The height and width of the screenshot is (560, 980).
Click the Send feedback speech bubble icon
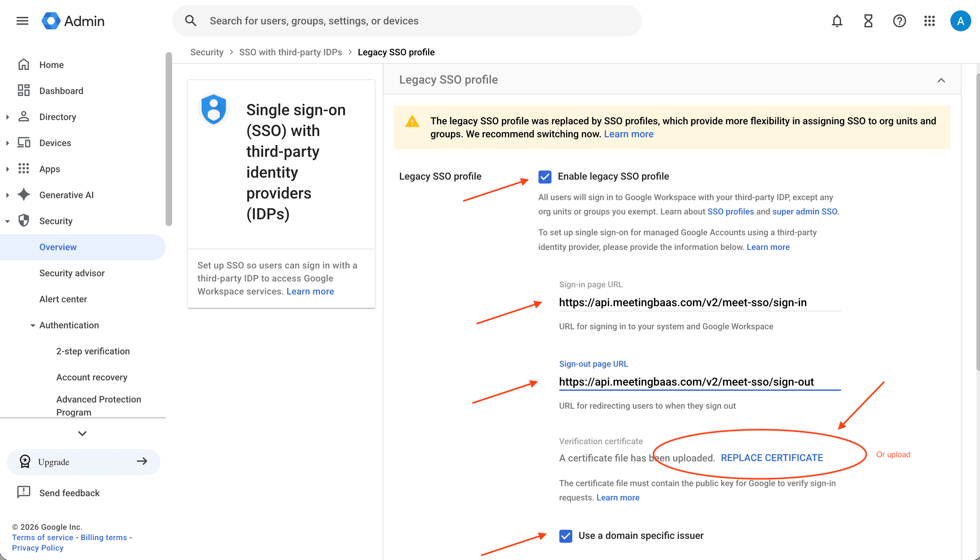click(x=24, y=492)
